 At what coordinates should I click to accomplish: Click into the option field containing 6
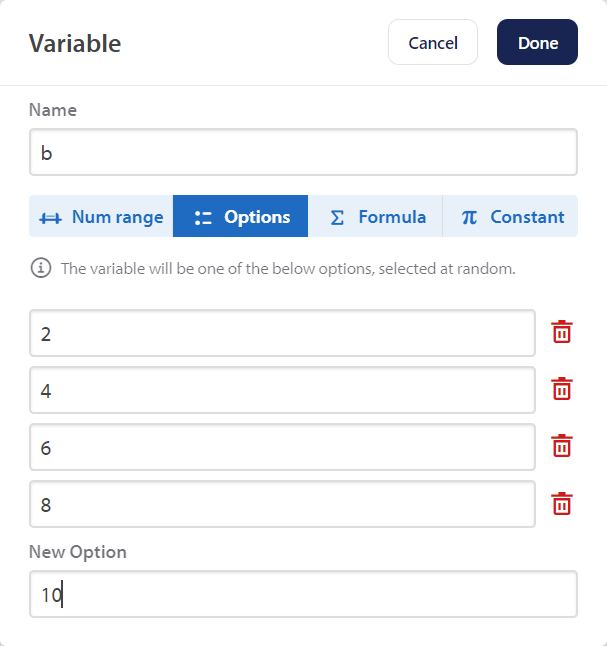pyautogui.click(x=282, y=447)
